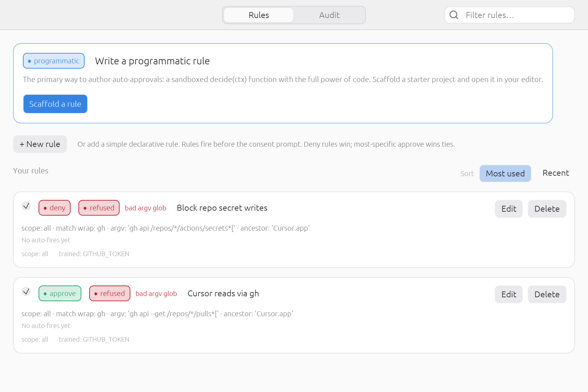The width and height of the screenshot is (588, 392).
Task: Click the search magnifier icon
Action: [454, 15]
